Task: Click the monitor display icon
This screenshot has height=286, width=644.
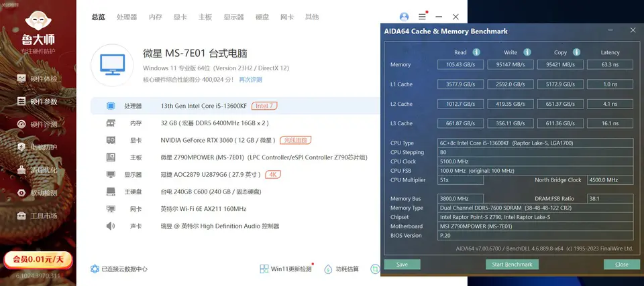Action: (111, 174)
